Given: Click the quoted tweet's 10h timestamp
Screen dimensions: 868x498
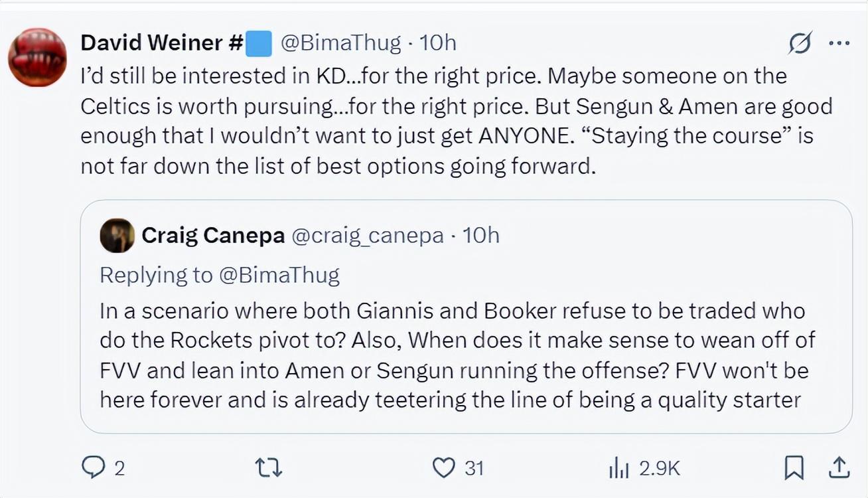Looking at the screenshot, I should click(x=481, y=236).
